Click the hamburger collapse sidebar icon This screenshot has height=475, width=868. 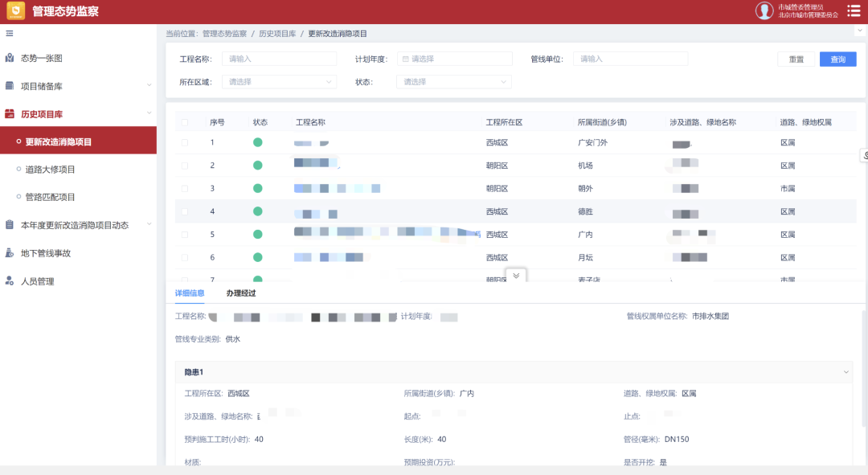point(10,33)
